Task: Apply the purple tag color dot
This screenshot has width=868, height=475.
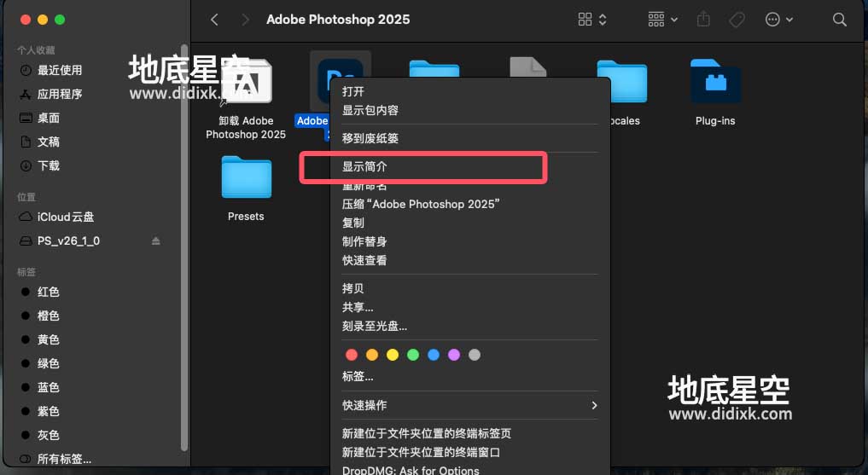Action: coord(454,355)
